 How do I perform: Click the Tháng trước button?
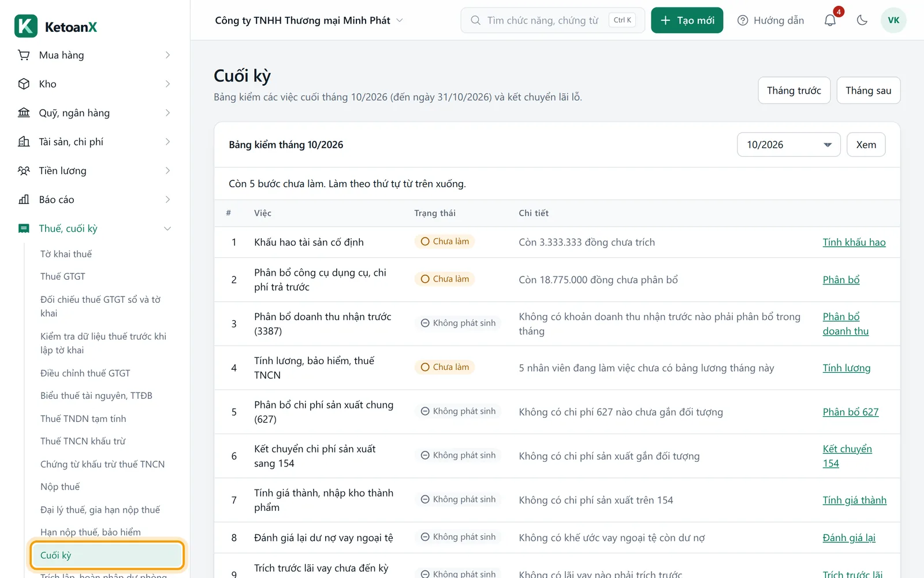click(x=794, y=90)
